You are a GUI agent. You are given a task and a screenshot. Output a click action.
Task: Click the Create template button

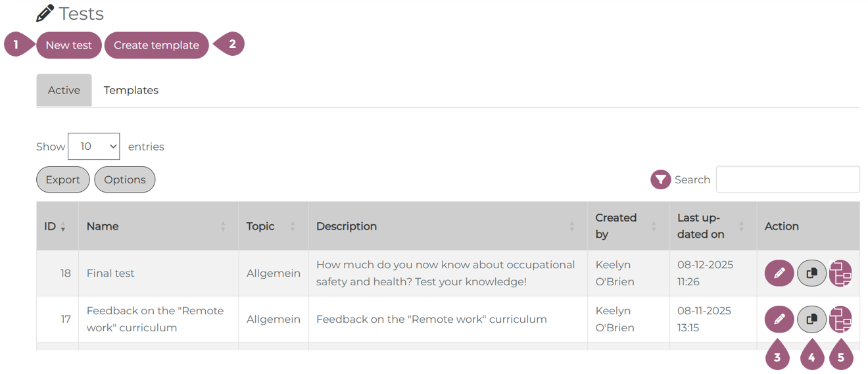[157, 45]
